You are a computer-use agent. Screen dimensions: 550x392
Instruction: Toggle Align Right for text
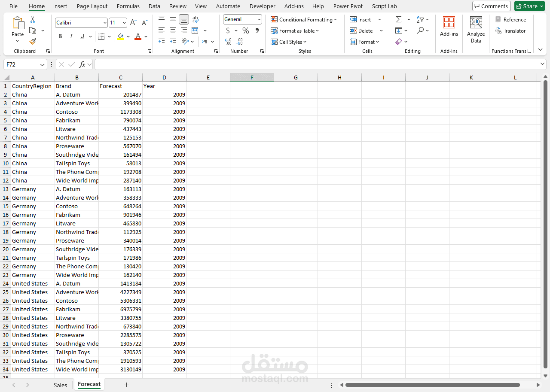[184, 30]
